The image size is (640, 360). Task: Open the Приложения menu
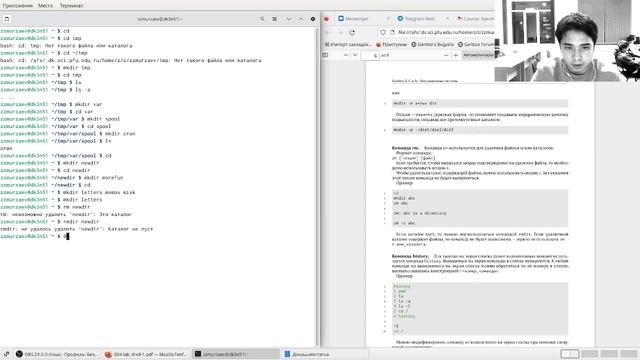pos(17,5)
